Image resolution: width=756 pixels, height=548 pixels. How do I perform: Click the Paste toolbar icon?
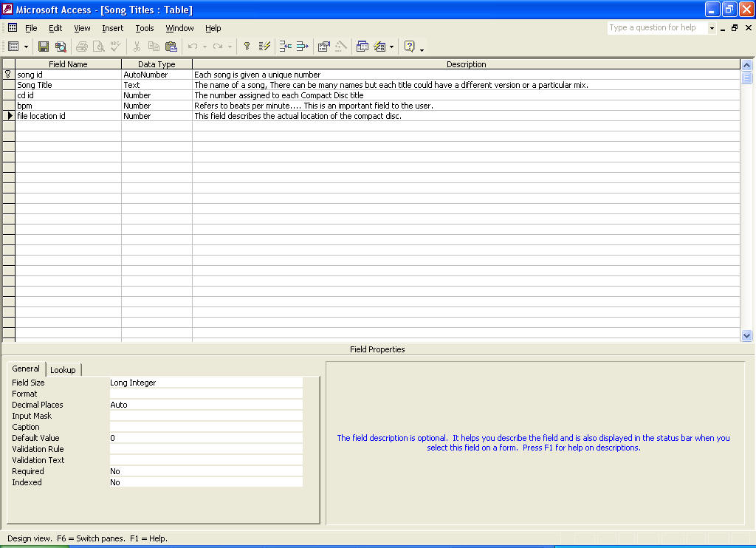tap(171, 47)
